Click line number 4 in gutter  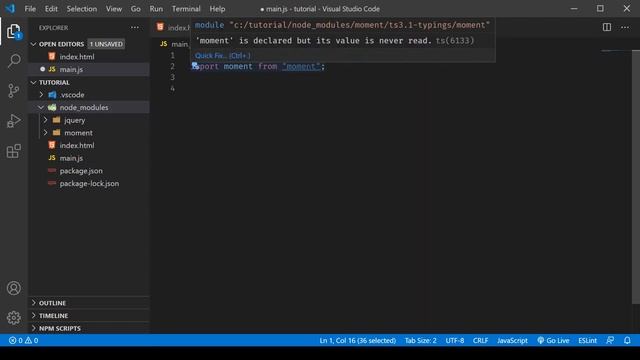(x=172, y=89)
